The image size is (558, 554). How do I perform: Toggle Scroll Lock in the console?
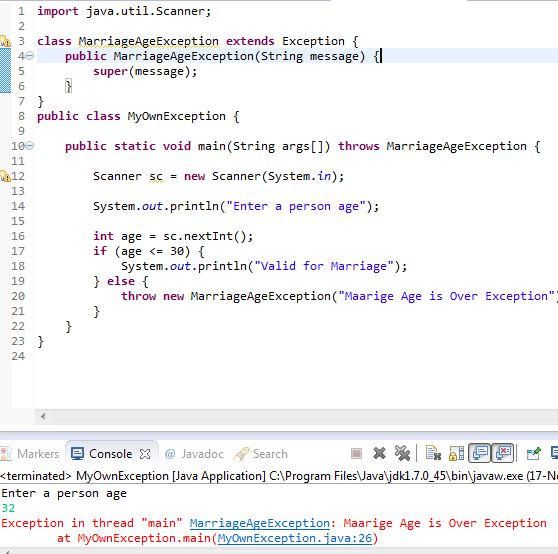click(x=456, y=453)
